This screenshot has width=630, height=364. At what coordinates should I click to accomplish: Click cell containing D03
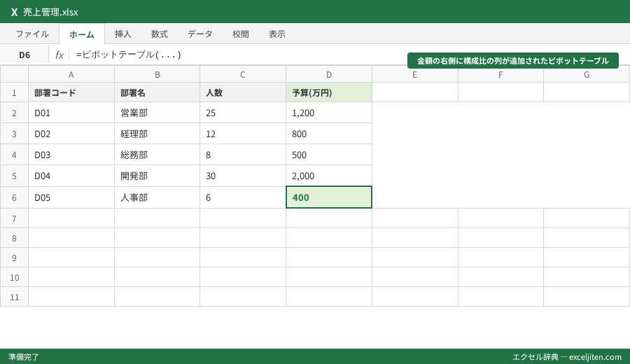pos(71,154)
